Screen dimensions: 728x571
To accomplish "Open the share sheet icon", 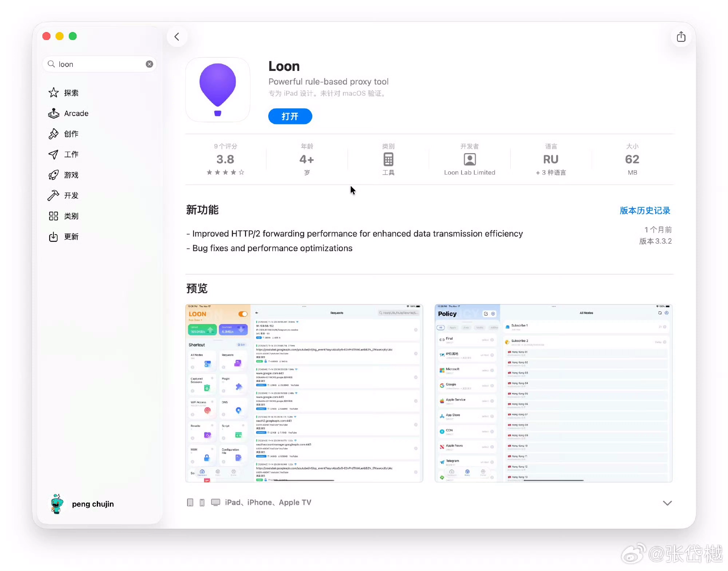I will pyautogui.click(x=681, y=37).
